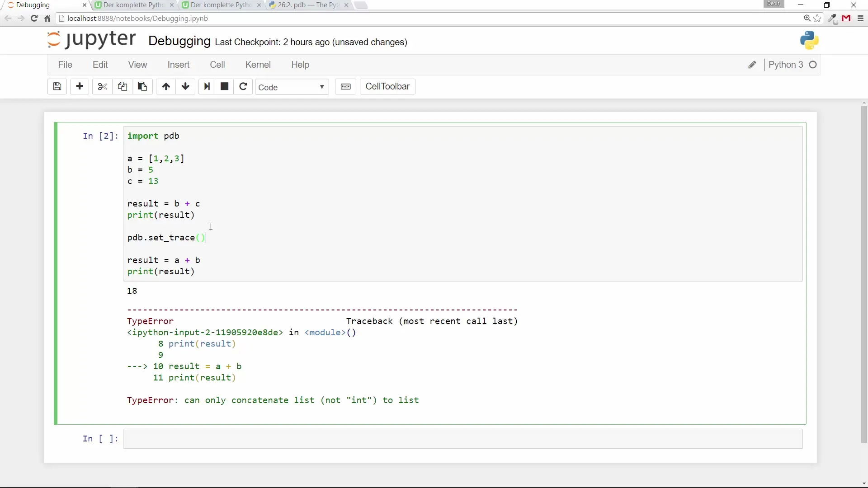This screenshot has width=868, height=488.
Task: Open the Edit menu
Action: click(100, 65)
